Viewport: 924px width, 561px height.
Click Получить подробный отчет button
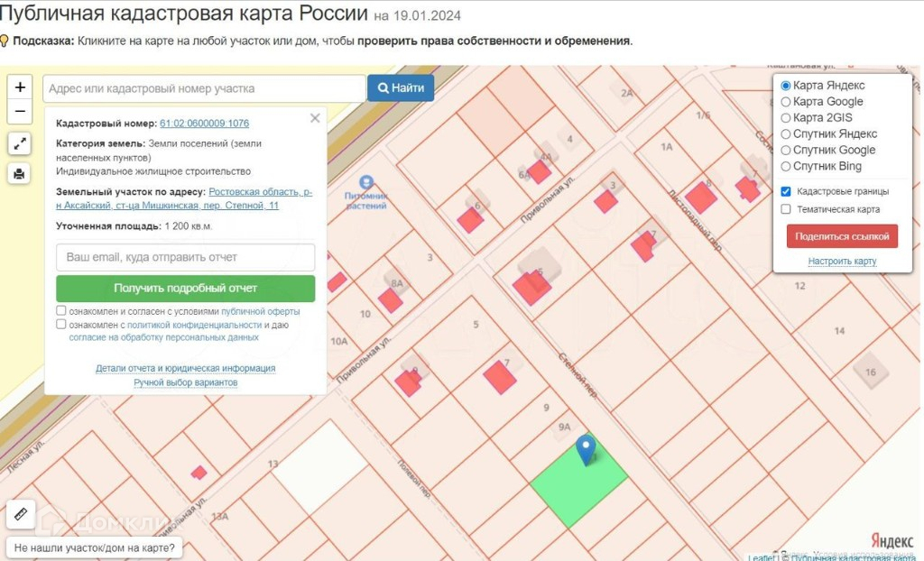tap(186, 288)
